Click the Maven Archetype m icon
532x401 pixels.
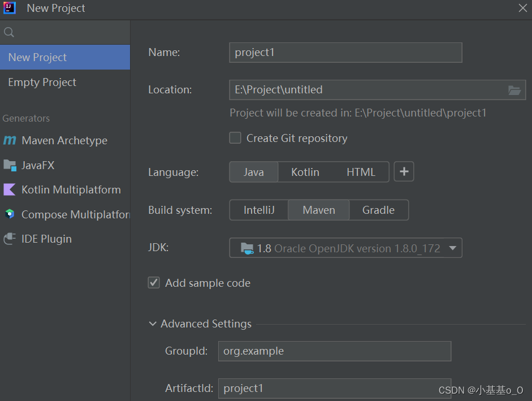(x=10, y=140)
